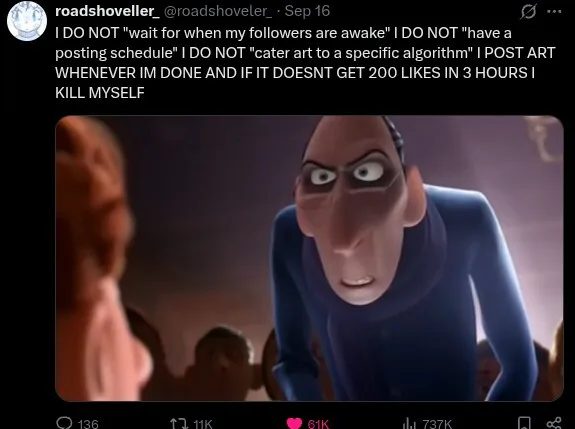This screenshot has height=429, width=575.
Task: Open the roadshoveller_ profile avatar
Action: coord(27,21)
